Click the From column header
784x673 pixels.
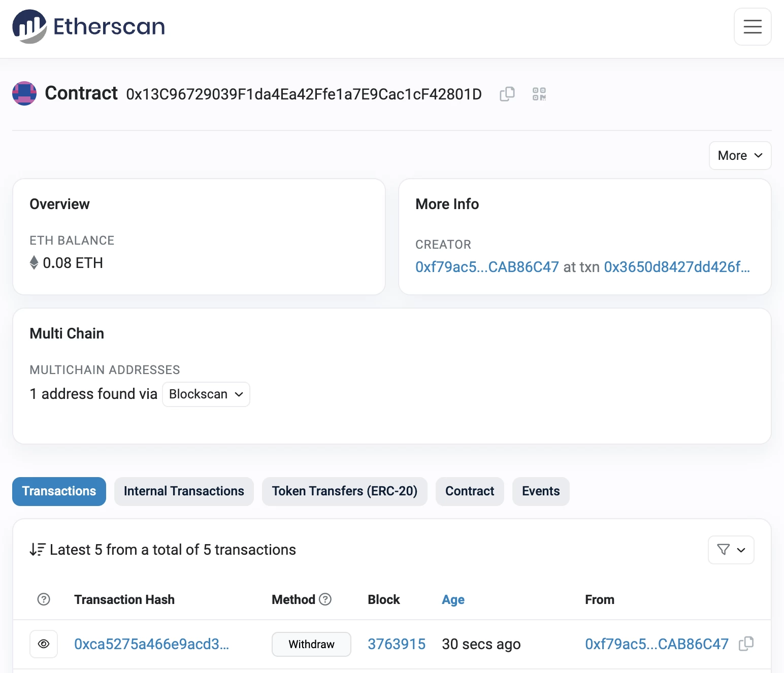(600, 599)
